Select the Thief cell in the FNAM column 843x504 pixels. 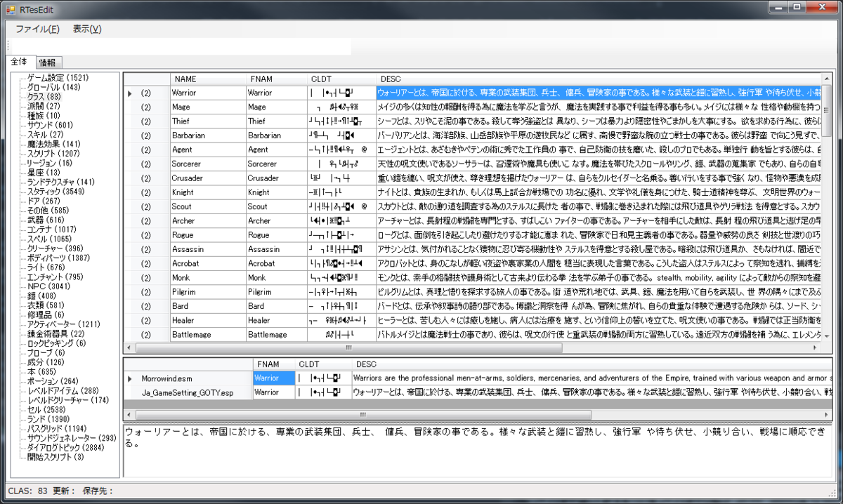276,121
